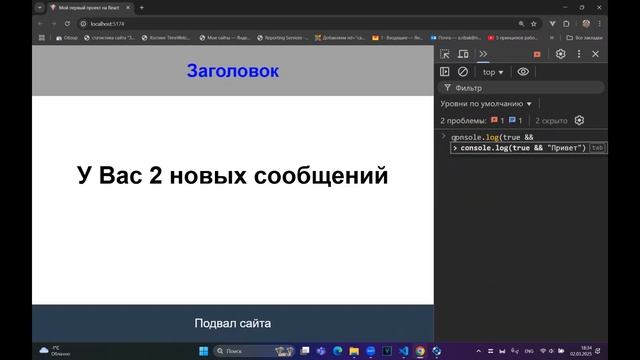Screen dimensions: 640x360
Task: Switch the ENG keyboard language indicator
Action: [x=529, y=351]
